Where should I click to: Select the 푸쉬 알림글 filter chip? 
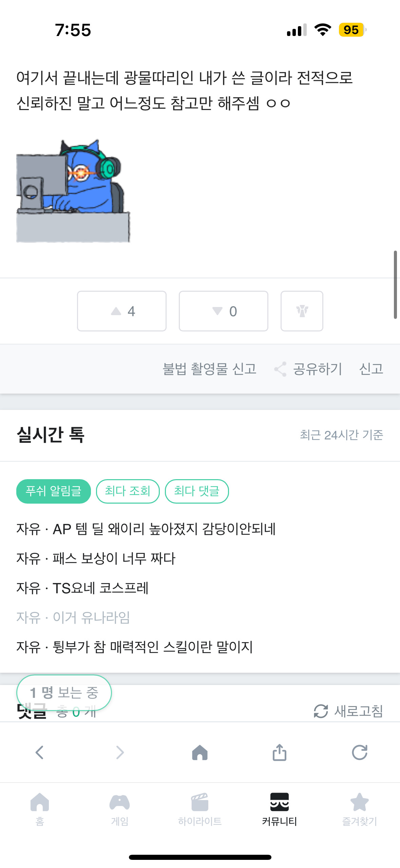(x=54, y=491)
